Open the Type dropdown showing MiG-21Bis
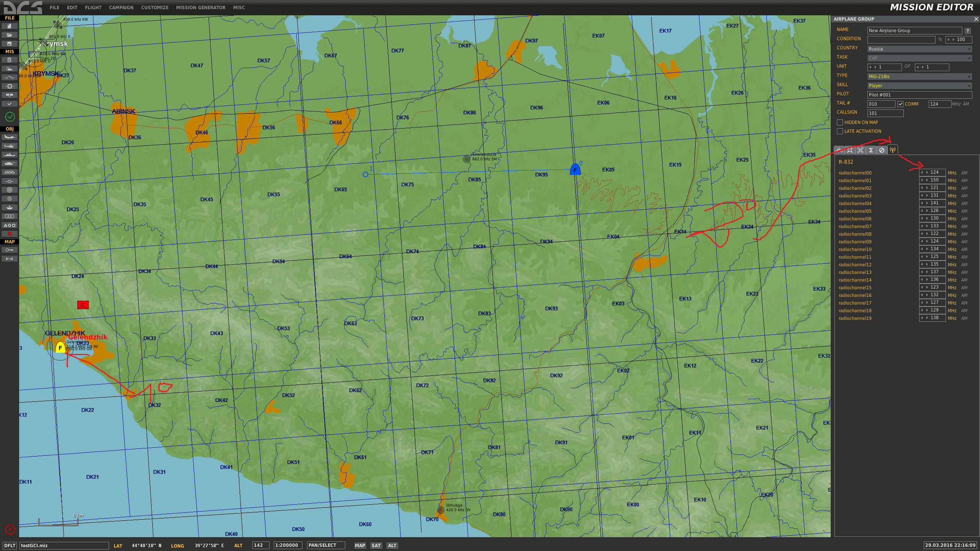980x551 pixels. (x=920, y=77)
